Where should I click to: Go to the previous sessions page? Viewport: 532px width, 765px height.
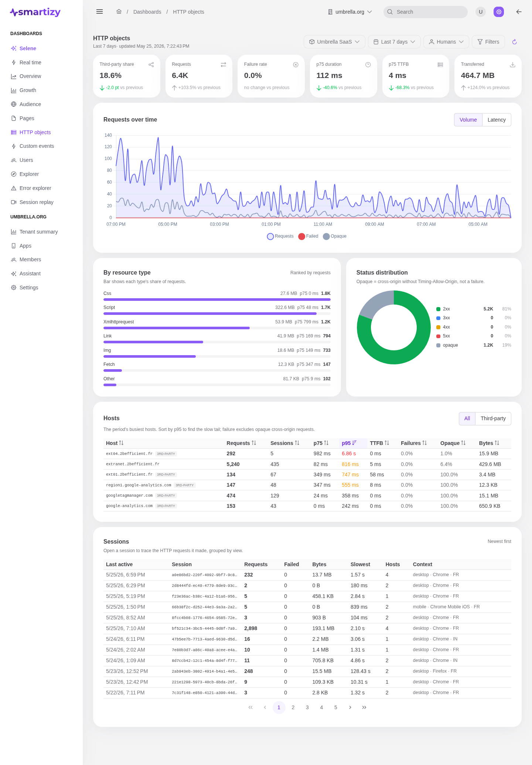pyautogui.click(x=265, y=707)
